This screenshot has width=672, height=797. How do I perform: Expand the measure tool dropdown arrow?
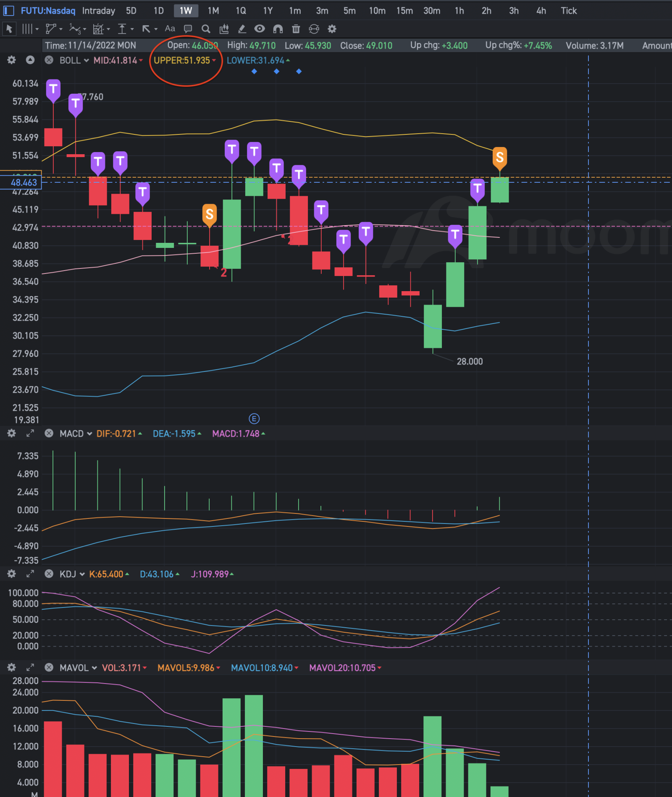click(108, 29)
